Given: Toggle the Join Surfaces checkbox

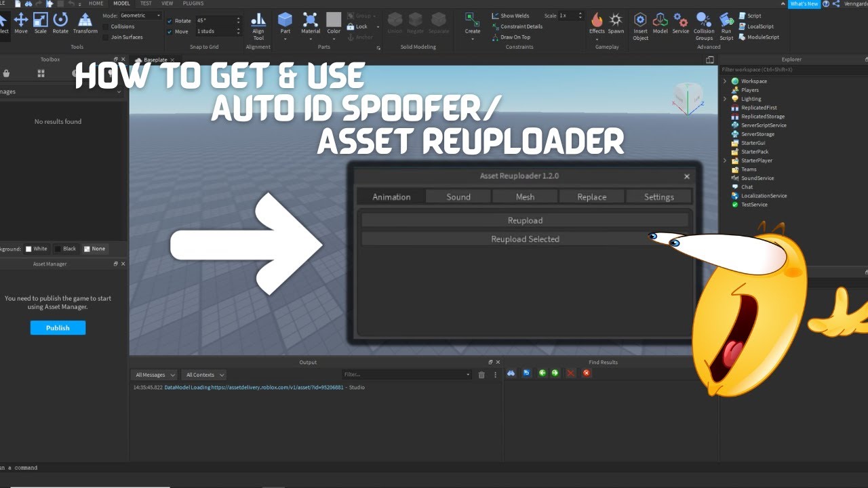Looking at the screenshot, I should [x=105, y=37].
